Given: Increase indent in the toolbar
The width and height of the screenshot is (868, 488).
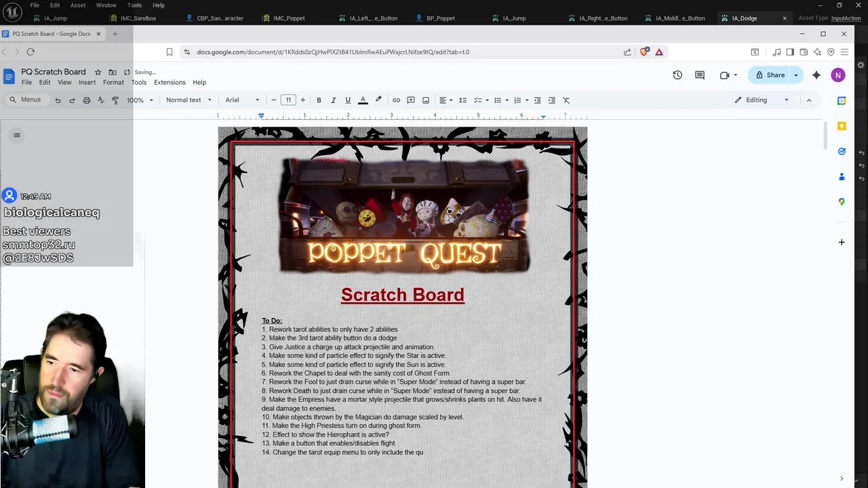Looking at the screenshot, I should coord(551,100).
